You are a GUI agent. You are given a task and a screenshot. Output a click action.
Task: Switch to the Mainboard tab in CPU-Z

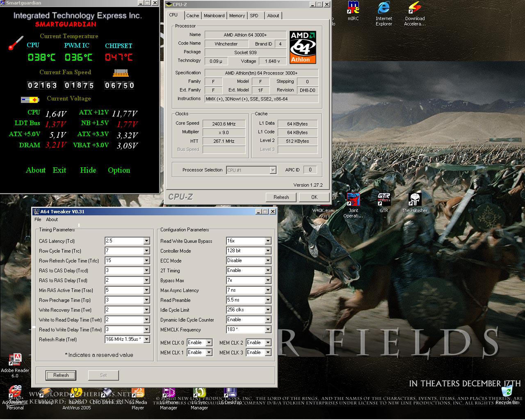[214, 16]
